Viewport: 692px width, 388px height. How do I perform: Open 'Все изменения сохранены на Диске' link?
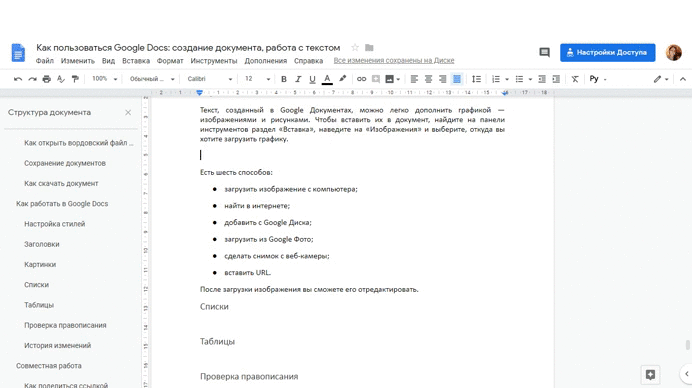[394, 60]
